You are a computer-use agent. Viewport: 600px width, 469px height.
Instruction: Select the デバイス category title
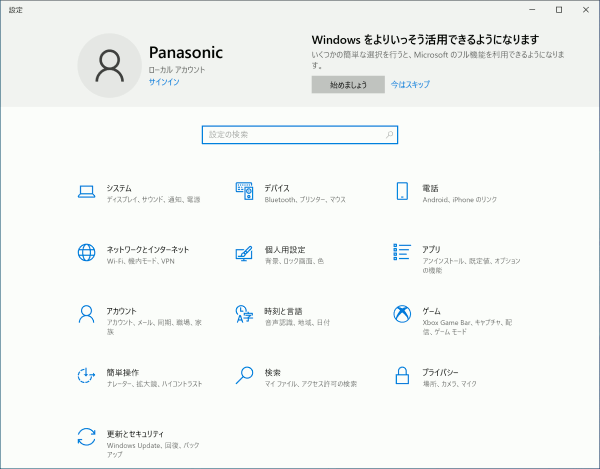[x=277, y=188]
